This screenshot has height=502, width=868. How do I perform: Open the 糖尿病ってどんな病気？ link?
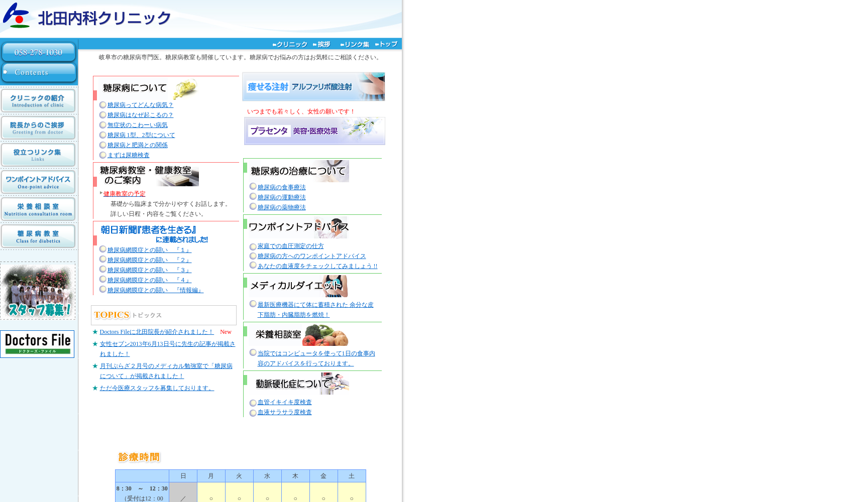click(140, 105)
